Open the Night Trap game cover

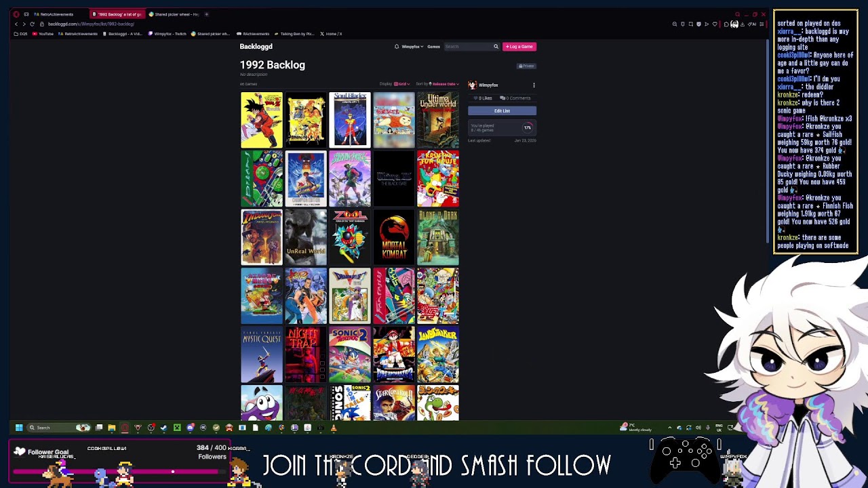306,355
